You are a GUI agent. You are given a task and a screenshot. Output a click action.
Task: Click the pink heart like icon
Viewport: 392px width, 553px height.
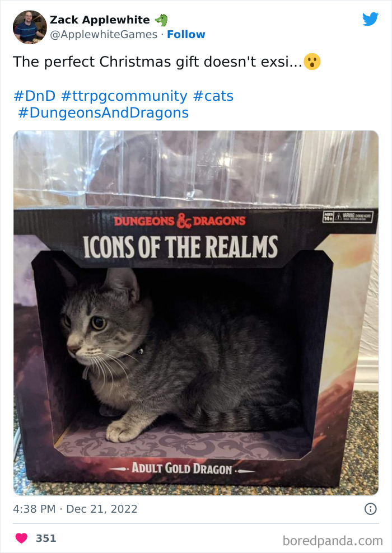click(21, 538)
